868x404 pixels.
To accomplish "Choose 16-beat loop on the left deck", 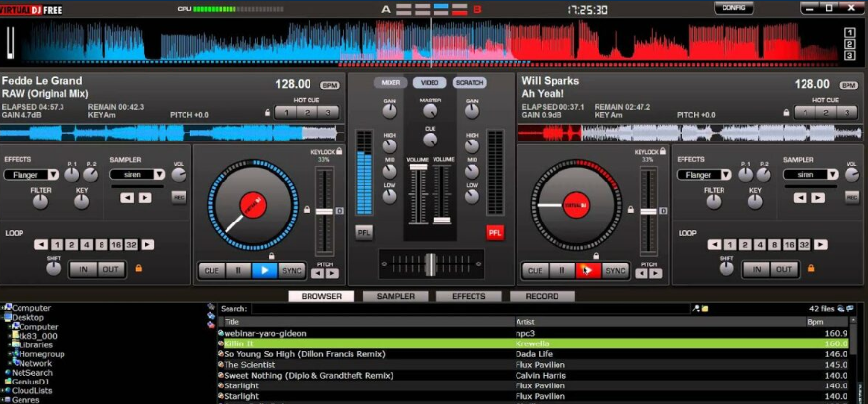I will tap(116, 245).
